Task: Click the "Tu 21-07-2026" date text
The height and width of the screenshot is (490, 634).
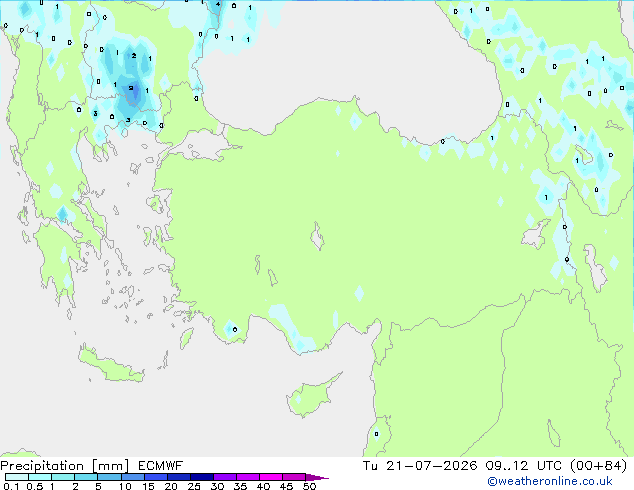Action: click(x=420, y=466)
